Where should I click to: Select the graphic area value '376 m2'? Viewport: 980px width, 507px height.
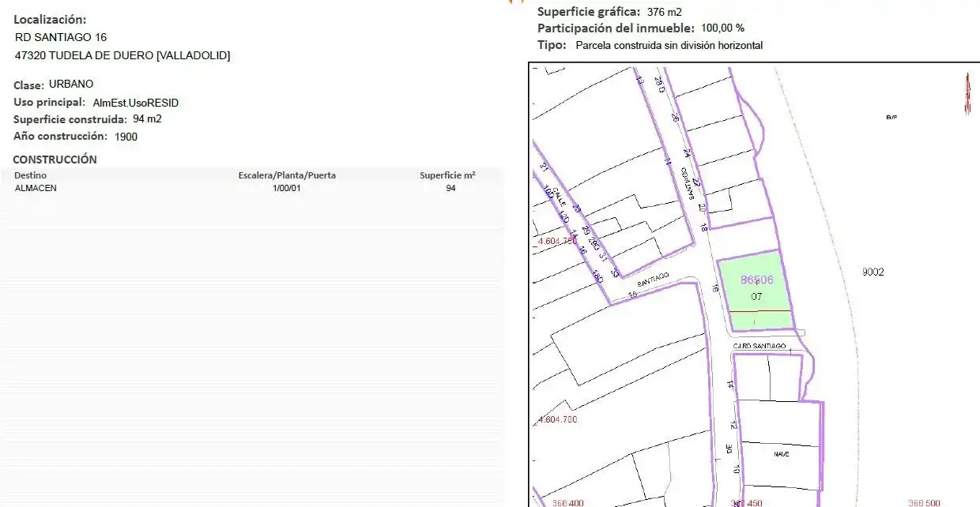tap(664, 12)
